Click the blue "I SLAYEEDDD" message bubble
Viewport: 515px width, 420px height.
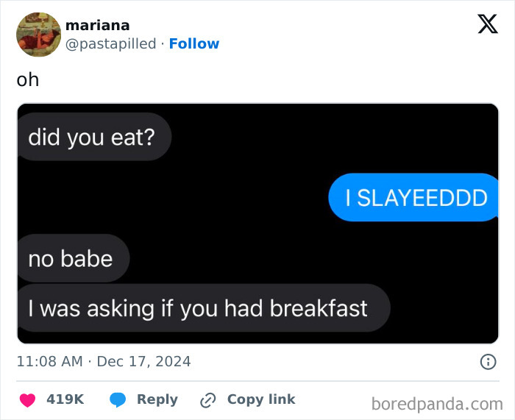(x=416, y=197)
